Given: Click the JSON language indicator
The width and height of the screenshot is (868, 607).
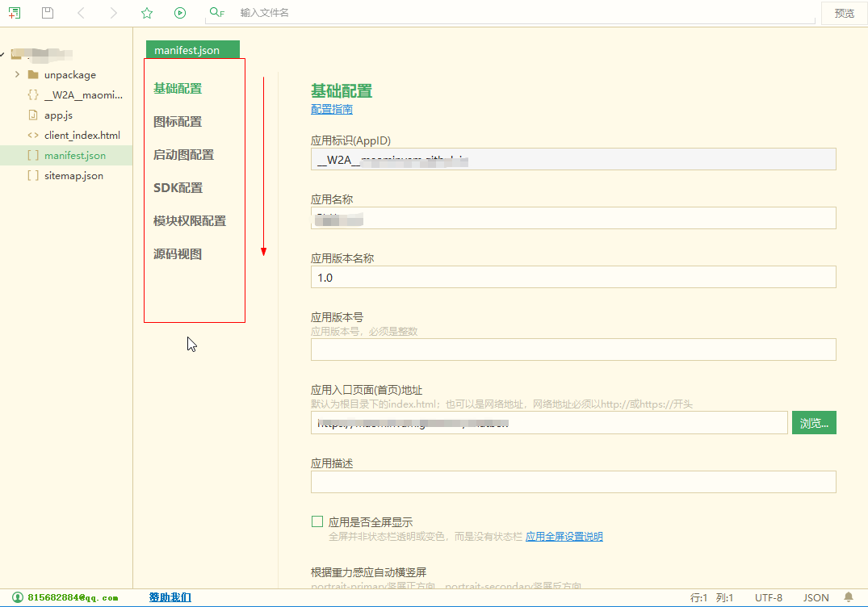Looking at the screenshot, I should [816, 598].
